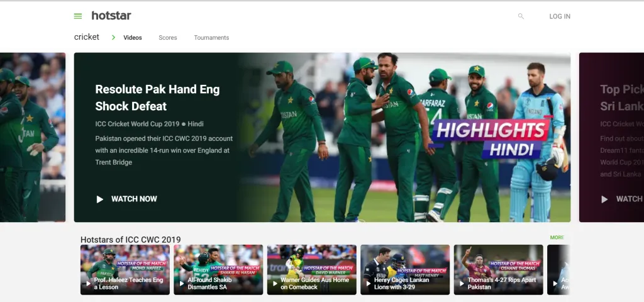Open the search magnifier icon

pyautogui.click(x=521, y=16)
